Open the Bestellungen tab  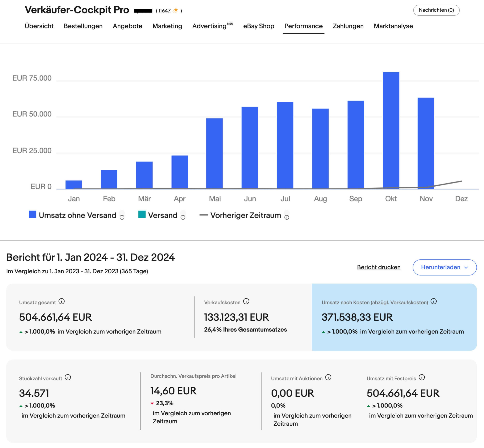click(x=83, y=26)
